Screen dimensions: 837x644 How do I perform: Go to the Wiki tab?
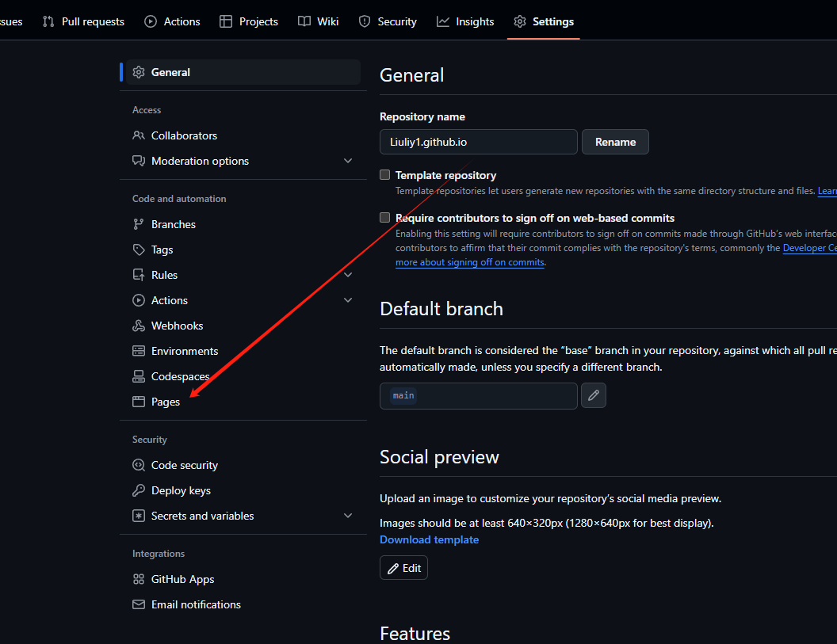click(x=318, y=21)
